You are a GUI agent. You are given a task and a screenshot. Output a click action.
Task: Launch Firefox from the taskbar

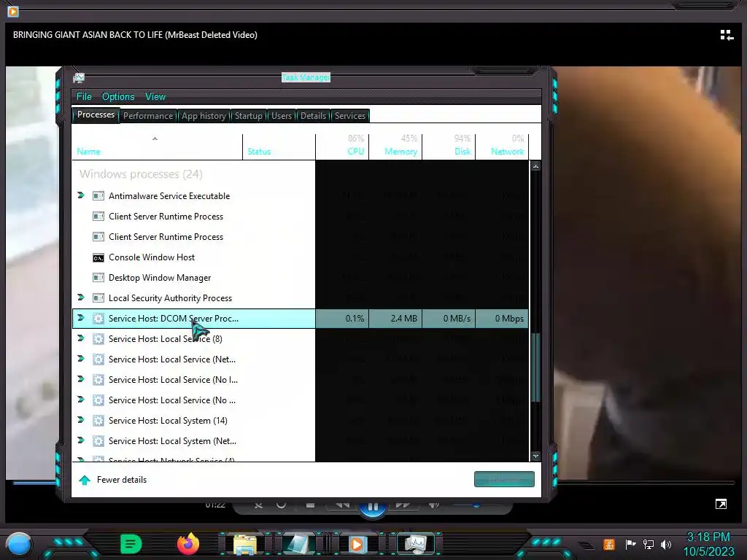188,544
